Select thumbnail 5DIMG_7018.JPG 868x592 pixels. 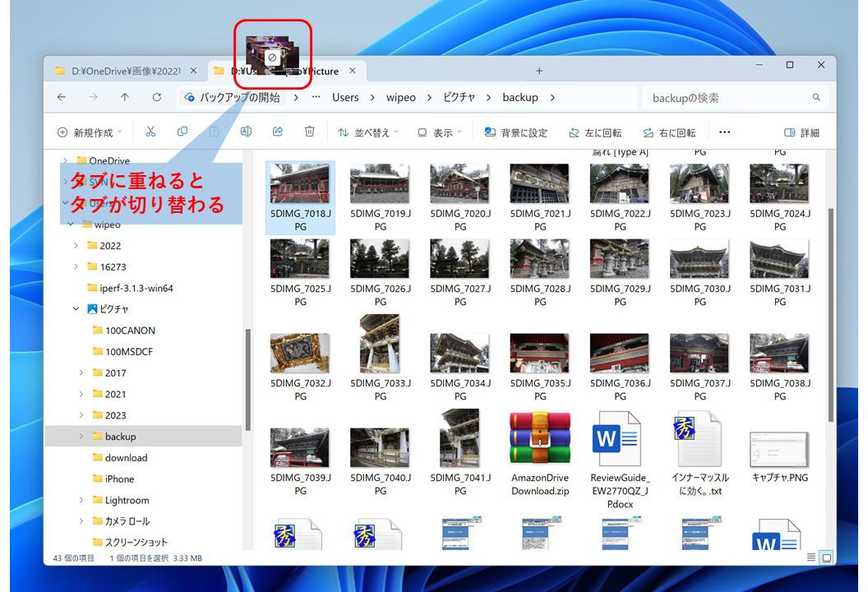coord(300,197)
